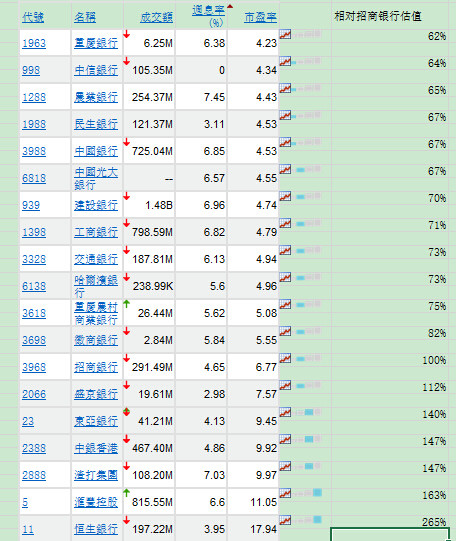Sort by 週息率 column header
This screenshot has width=456, height=541.
tap(208, 10)
